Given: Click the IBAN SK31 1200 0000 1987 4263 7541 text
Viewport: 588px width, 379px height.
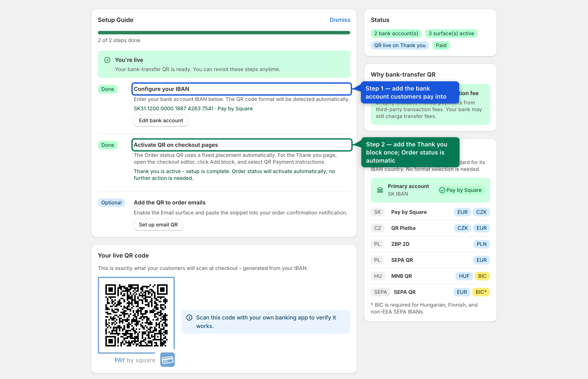Looking at the screenshot, I should 173,109.
